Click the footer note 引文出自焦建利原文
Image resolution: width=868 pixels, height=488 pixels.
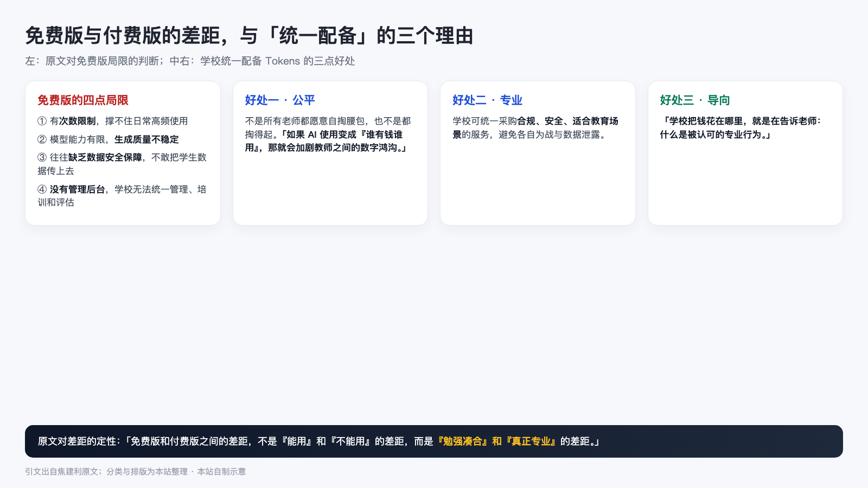136,472
